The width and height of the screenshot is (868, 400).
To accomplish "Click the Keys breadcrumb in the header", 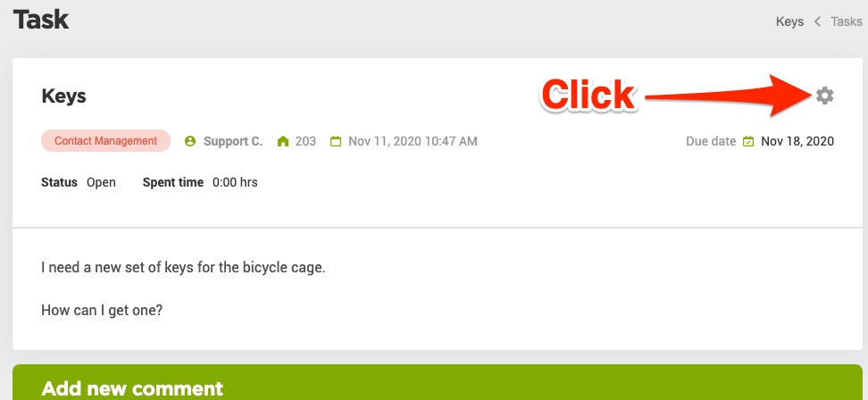I will click(789, 21).
